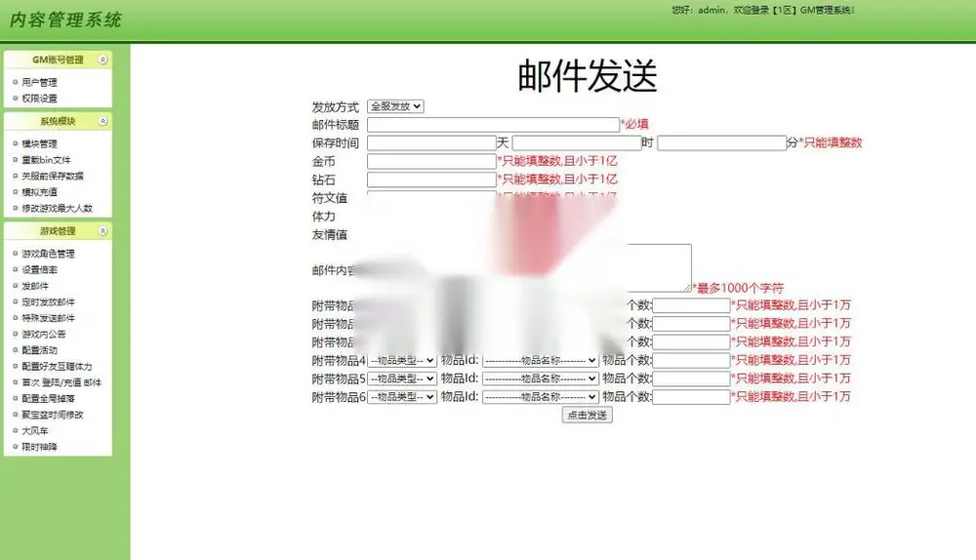This screenshot has height=560, width=976.
Task: Open 附带物品6 物品名称 dropdown
Action: pyautogui.click(x=541, y=396)
